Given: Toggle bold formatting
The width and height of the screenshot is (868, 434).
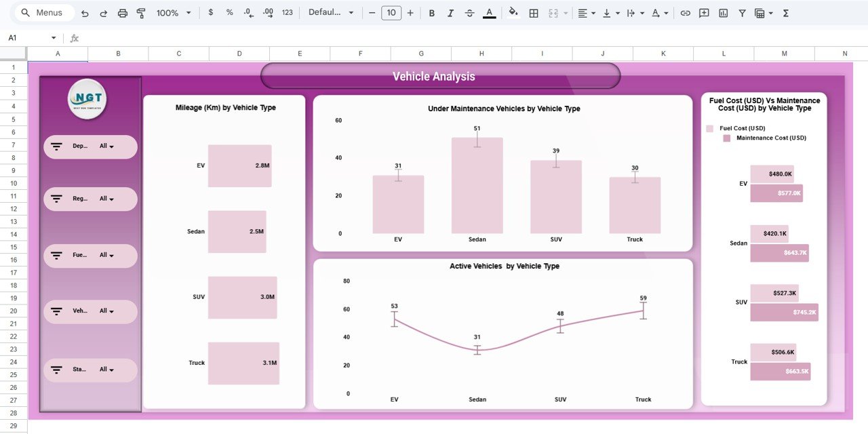Looking at the screenshot, I should click(431, 13).
